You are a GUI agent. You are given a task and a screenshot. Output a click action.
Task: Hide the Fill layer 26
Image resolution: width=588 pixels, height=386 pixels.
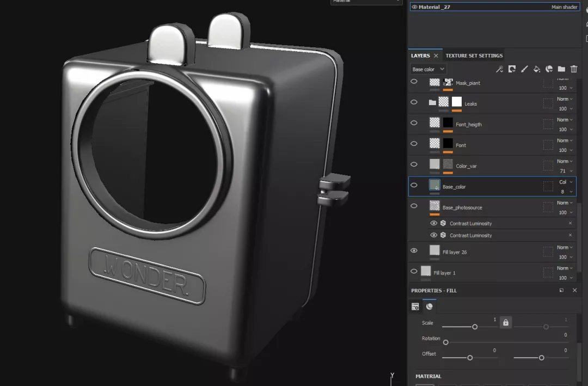tap(414, 250)
